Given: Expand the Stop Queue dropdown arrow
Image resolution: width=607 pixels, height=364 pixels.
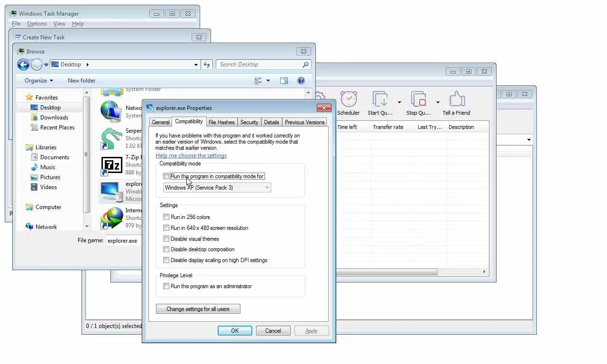Looking at the screenshot, I should [438, 102].
